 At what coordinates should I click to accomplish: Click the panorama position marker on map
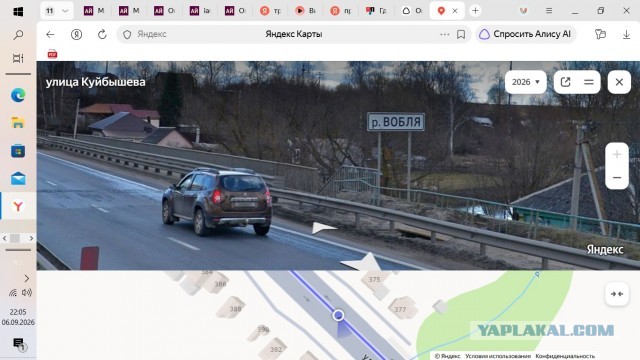338,315
